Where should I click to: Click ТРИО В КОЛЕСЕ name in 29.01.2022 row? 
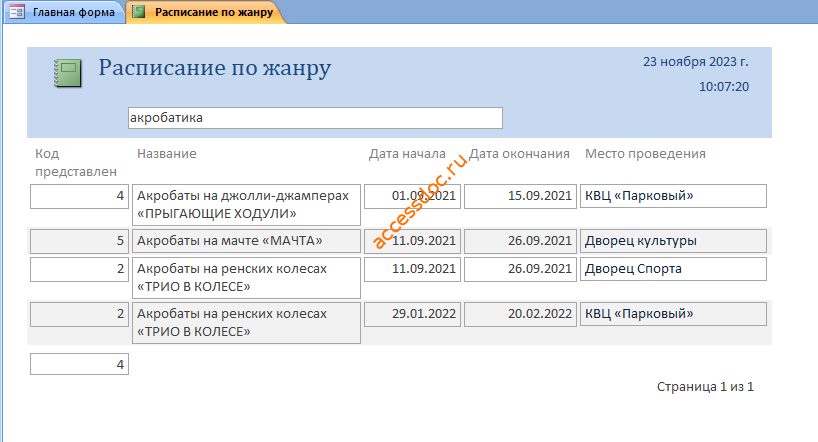(246, 322)
